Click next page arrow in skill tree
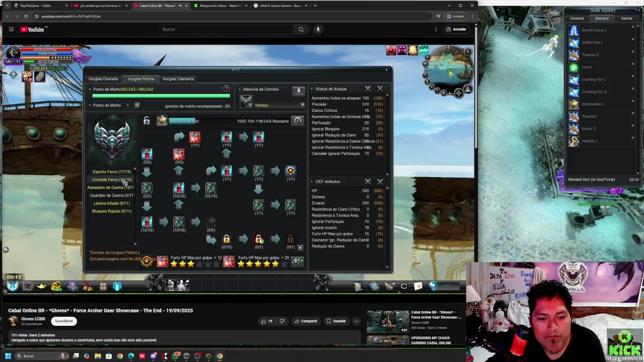Viewport: 644px width, 362px height. click(300, 247)
